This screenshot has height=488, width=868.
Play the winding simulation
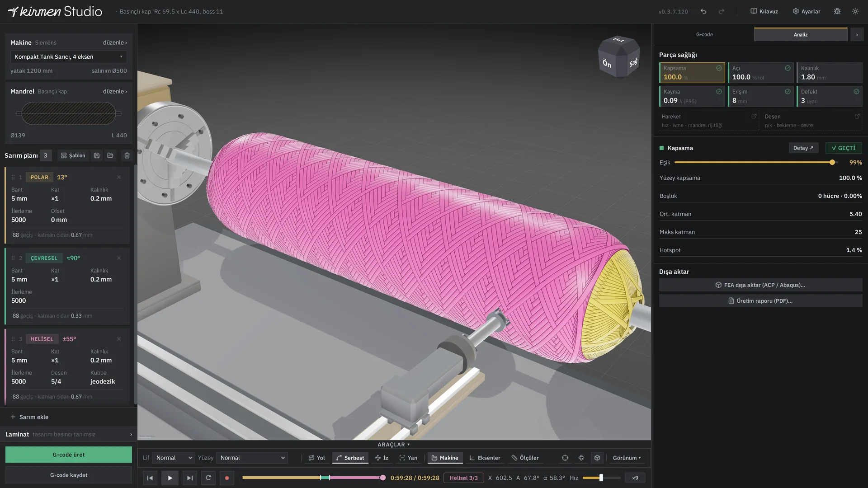[x=170, y=478]
